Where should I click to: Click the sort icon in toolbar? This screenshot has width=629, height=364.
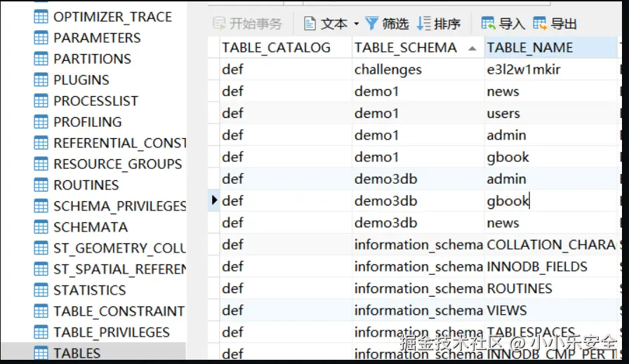[423, 24]
